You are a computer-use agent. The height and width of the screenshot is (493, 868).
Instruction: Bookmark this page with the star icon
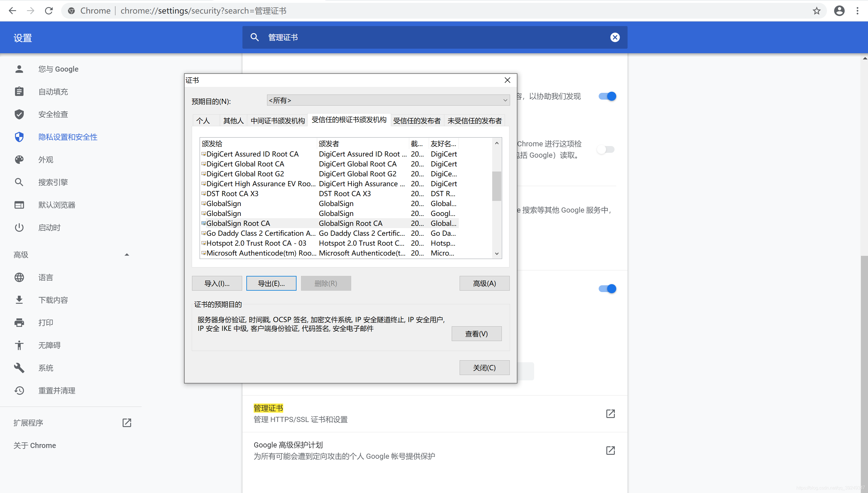[817, 11]
